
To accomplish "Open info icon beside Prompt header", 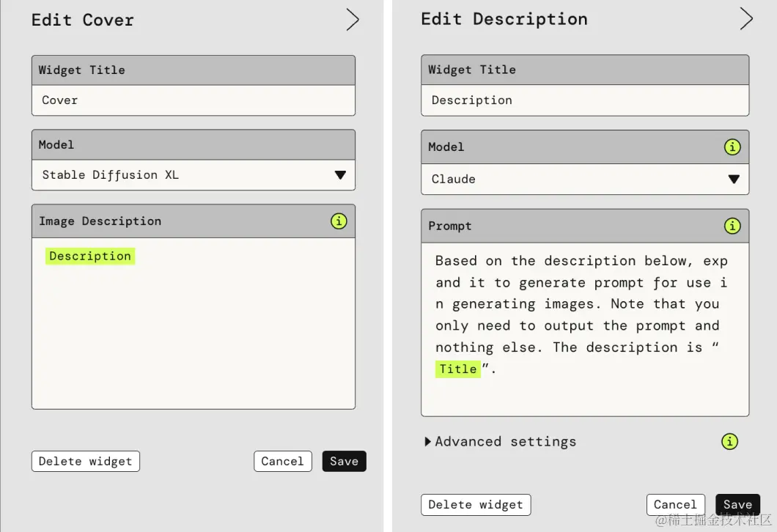I will (732, 226).
